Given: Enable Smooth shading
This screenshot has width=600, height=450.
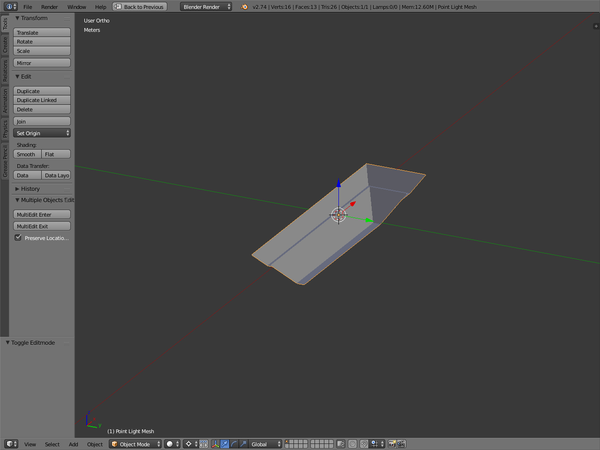Looking at the screenshot, I should [x=27, y=154].
